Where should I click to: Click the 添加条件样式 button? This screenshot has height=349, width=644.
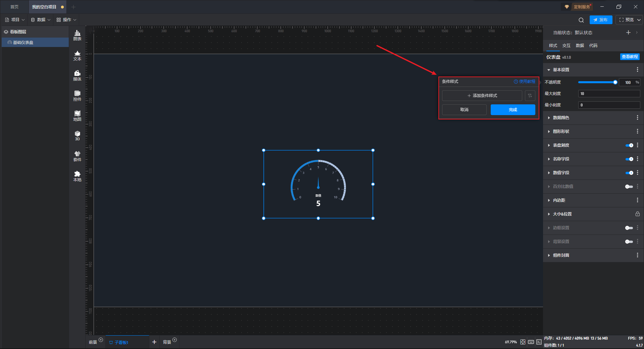pos(482,96)
